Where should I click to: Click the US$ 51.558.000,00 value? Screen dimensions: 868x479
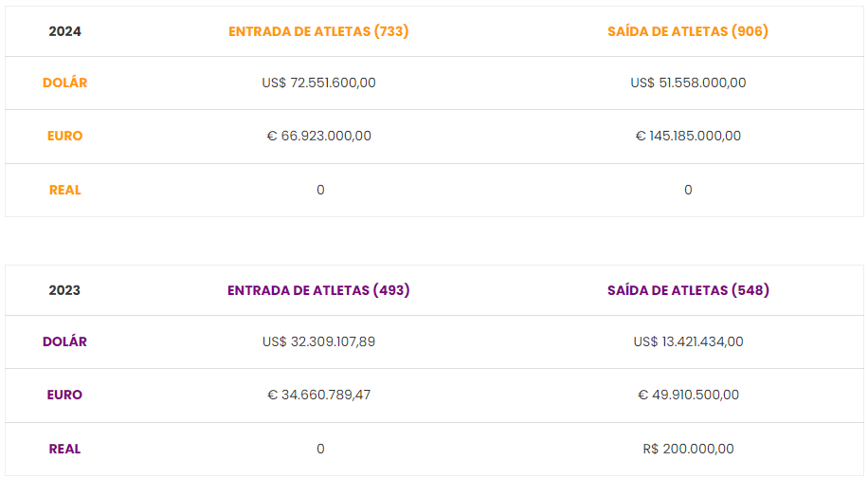(688, 83)
